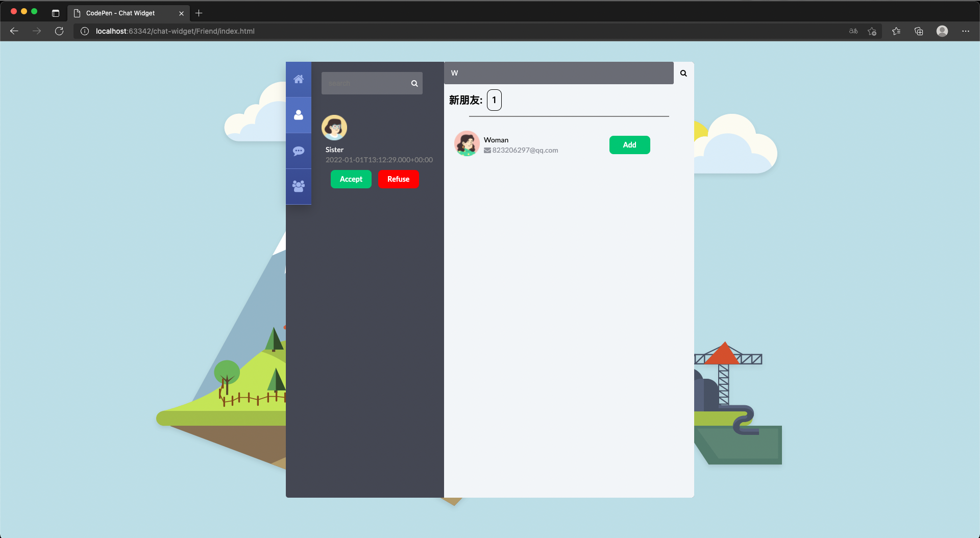Click Woman's avatar picture
The height and width of the screenshot is (538, 980).
467,143
